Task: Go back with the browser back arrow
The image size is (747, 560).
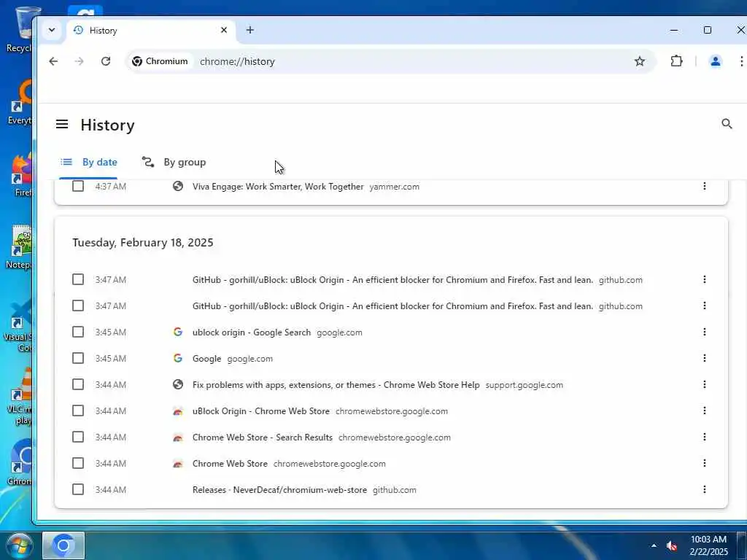Action: 53,61
